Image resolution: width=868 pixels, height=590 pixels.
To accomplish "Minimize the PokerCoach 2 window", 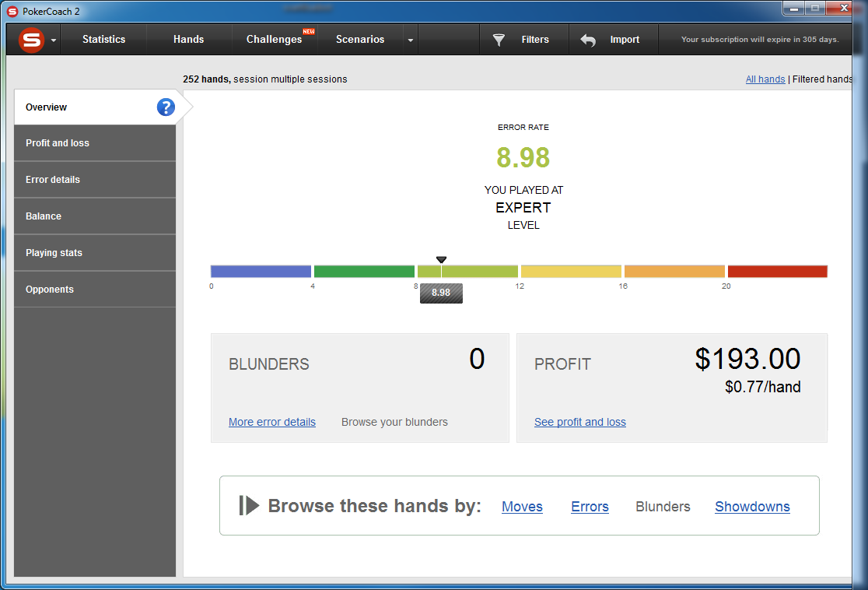I will [x=794, y=9].
